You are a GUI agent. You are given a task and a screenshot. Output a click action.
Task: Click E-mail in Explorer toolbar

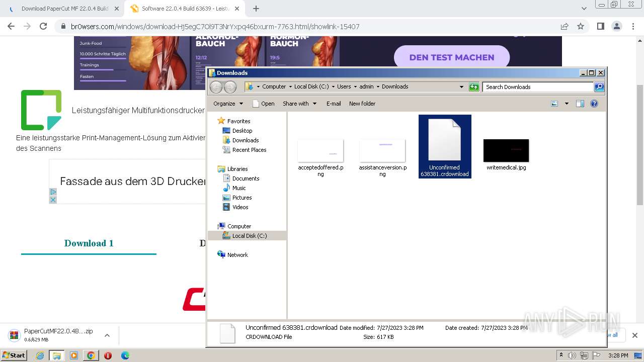(334, 104)
